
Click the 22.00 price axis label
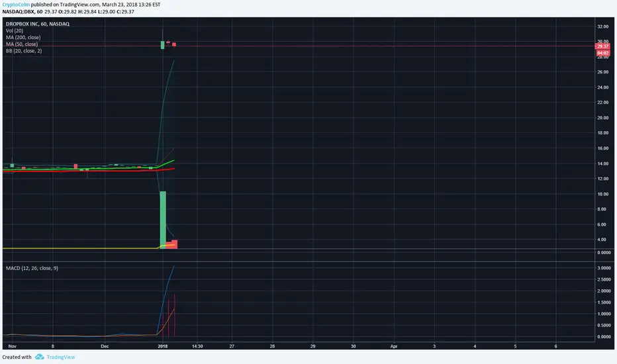[602, 103]
